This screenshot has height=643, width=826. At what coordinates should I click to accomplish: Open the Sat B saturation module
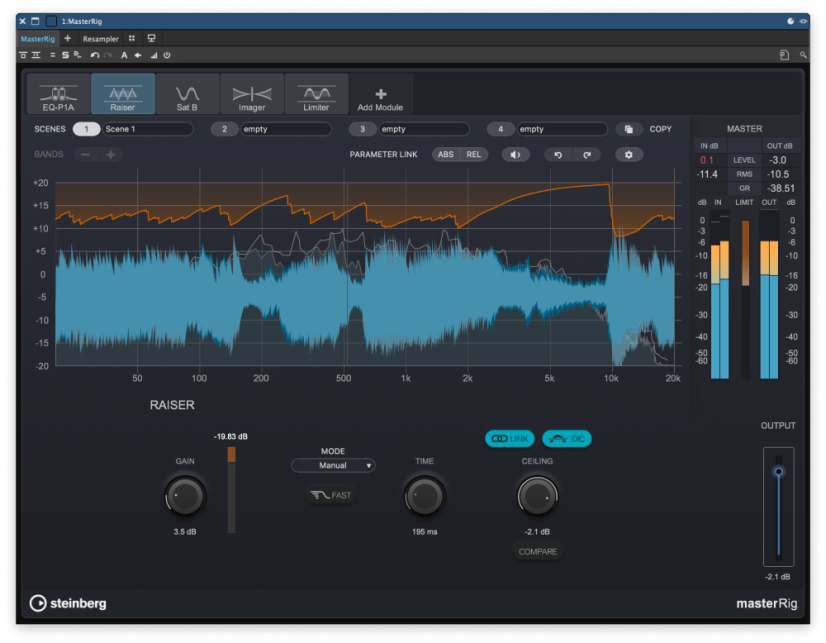click(187, 93)
